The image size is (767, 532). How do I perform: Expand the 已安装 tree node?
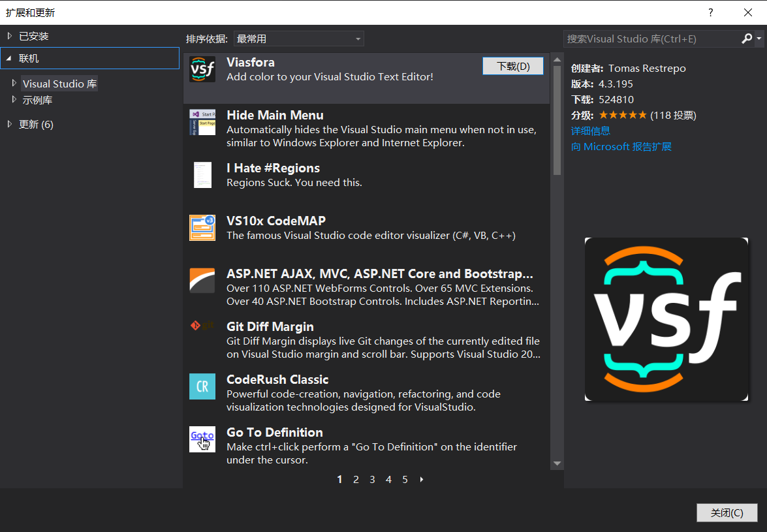10,36
